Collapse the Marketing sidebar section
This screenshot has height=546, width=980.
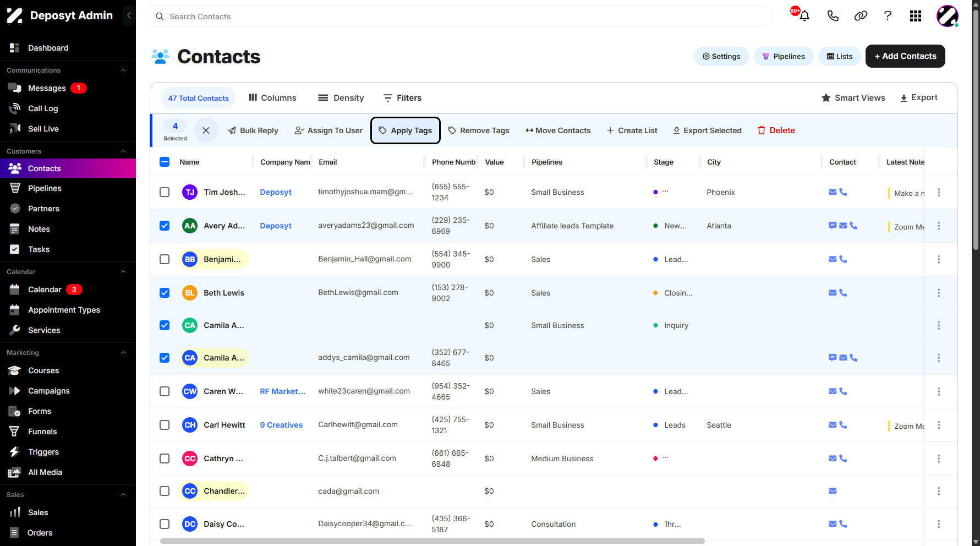click(123, 353)
